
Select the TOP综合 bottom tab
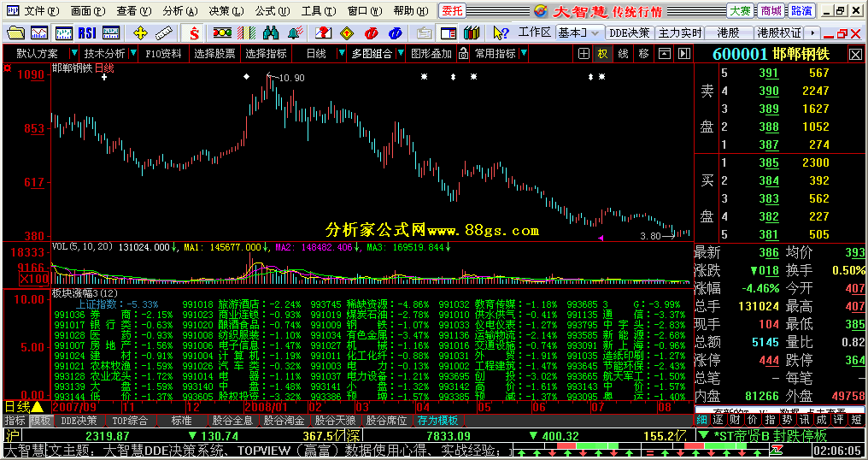pos(130,421)
